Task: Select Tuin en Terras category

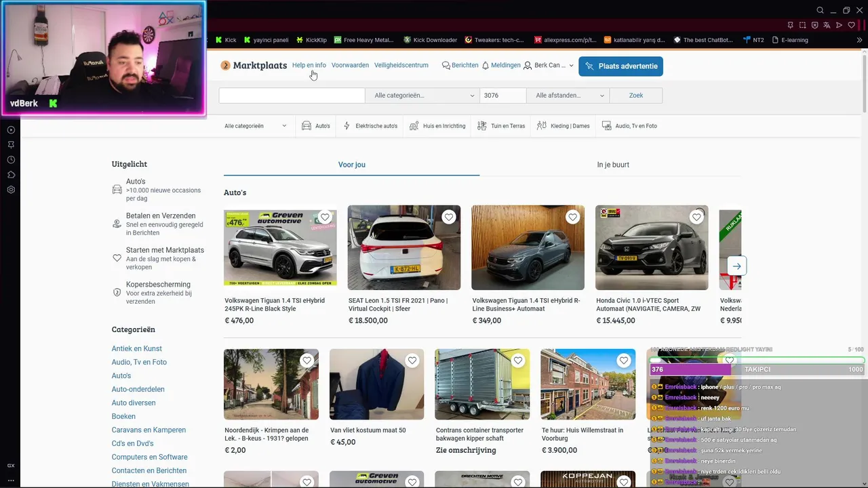Action: [501, 126]
